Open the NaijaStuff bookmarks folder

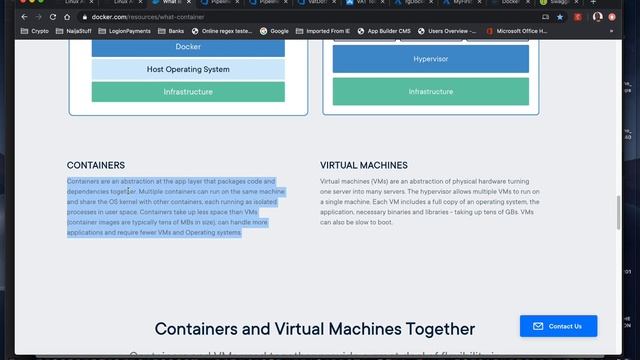(74, 31)
